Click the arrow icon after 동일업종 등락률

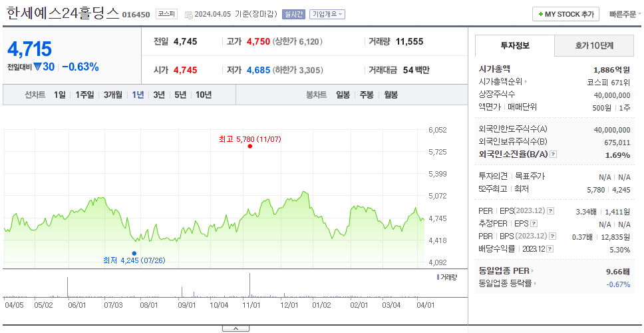(535, 283)
